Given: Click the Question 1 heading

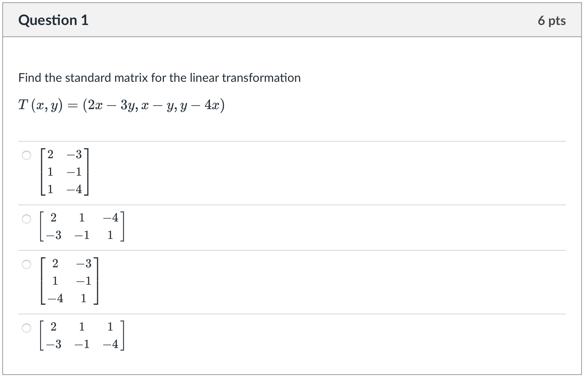Looking at the screenshot, I should [x=53, y=20].
